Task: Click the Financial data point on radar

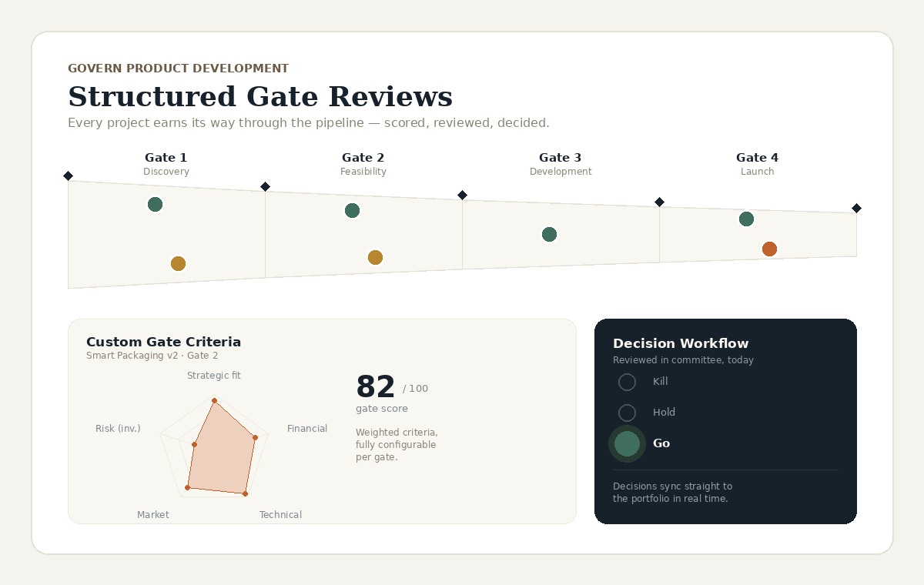Action: pyautogui.click(x=255, y=438)
